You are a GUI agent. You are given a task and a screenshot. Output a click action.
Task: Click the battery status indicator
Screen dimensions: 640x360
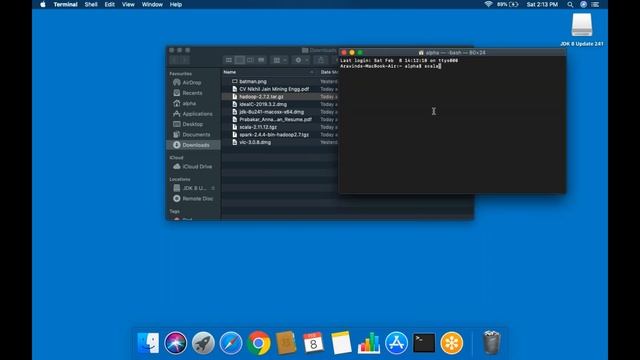pyautogui.click(x=508, y=4)
